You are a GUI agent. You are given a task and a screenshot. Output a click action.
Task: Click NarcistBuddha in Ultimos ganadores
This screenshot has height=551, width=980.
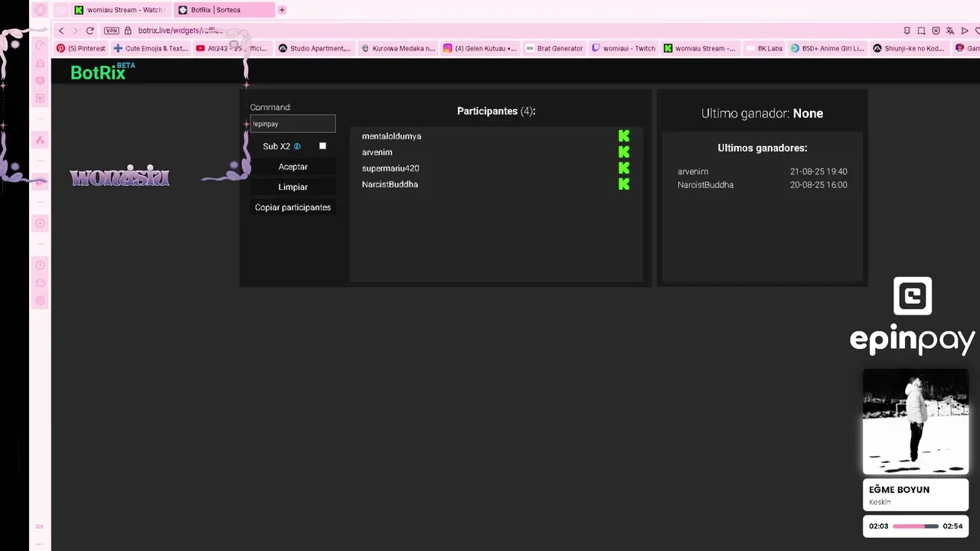click(705, 184)
